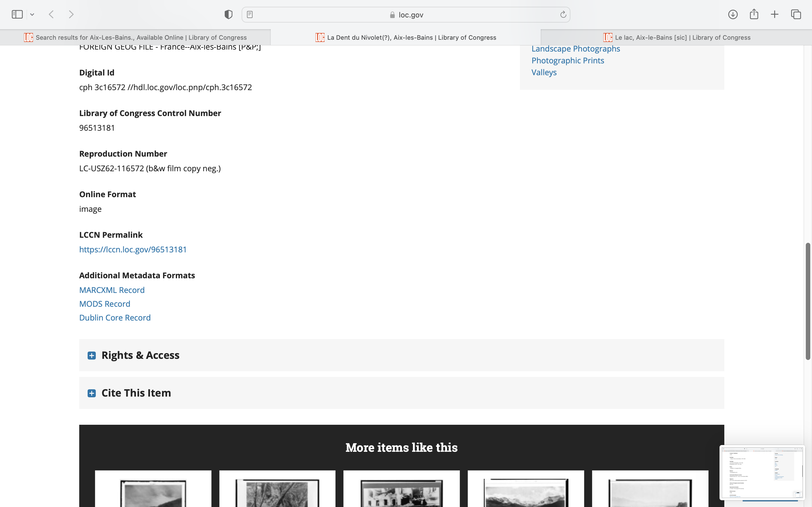Screen dimensions: 812x507
Task: Reload the loc.gov page
Action: click(x=563, y=14)
